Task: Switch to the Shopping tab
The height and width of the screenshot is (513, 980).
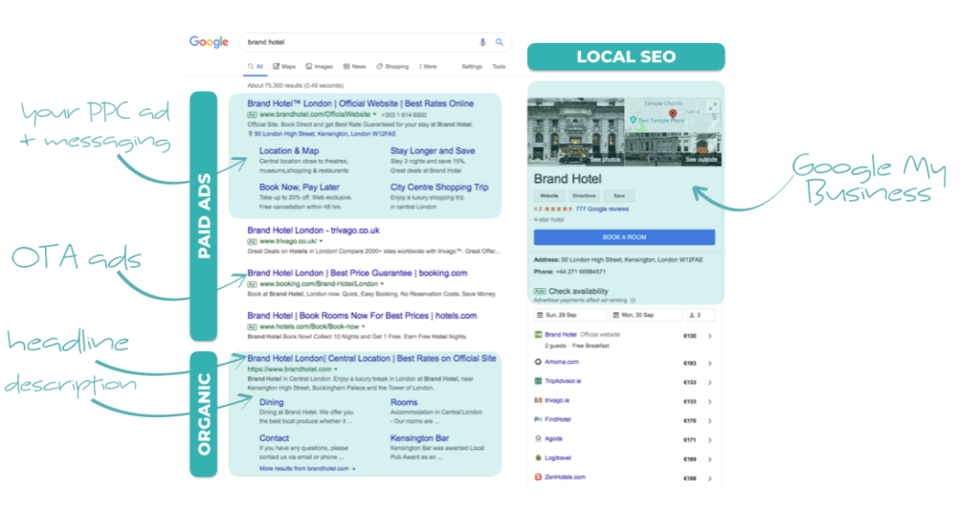Action: [x=392, y=66]
